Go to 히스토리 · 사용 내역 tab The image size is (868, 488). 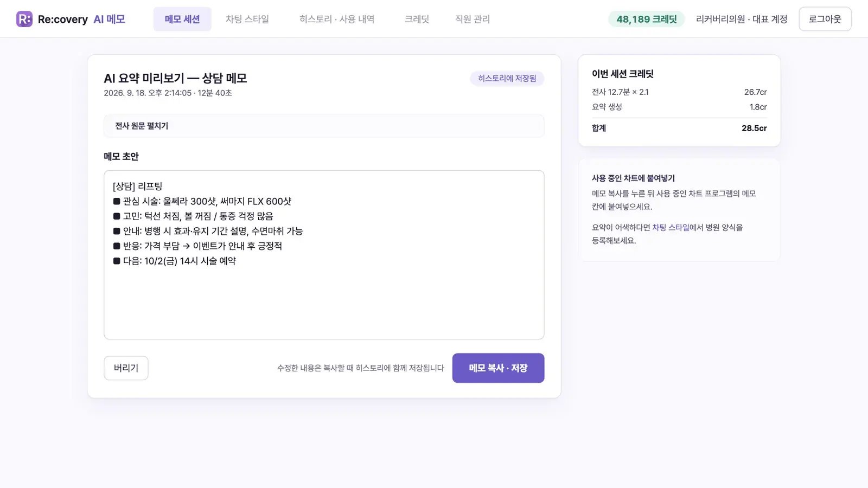tap(337, 19)
